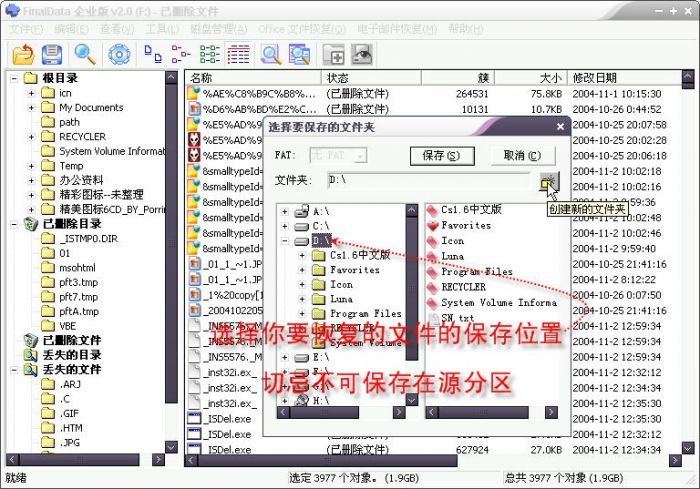Expand the Program Files folder in the dialog tree
The image size is (700, 489).
click(x=302, y=313)
